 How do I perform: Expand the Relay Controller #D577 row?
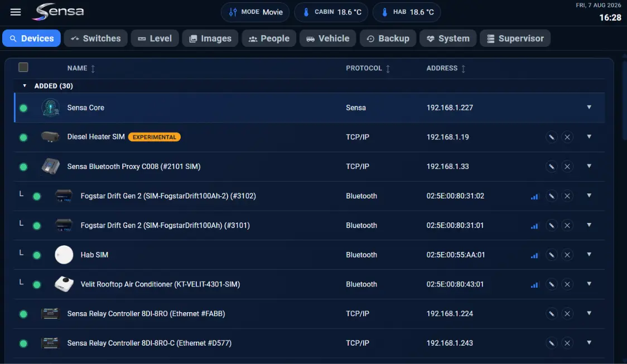tap(589, 343)
